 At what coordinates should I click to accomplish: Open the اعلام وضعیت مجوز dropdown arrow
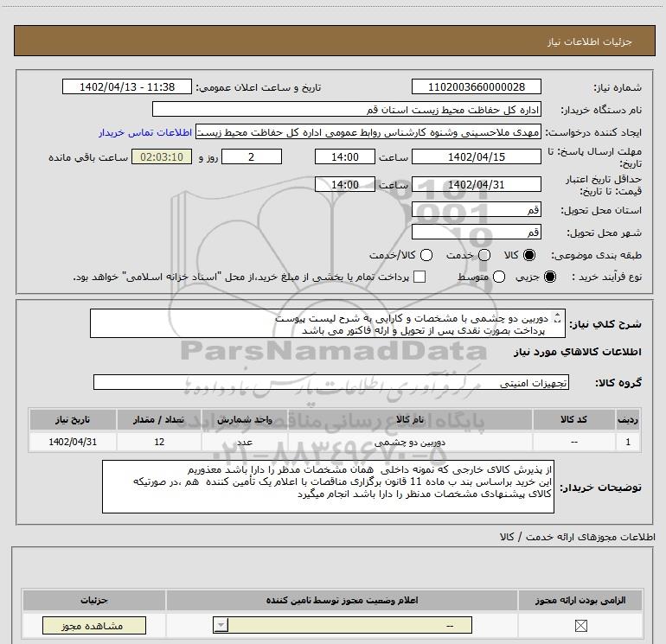point(221,625)
